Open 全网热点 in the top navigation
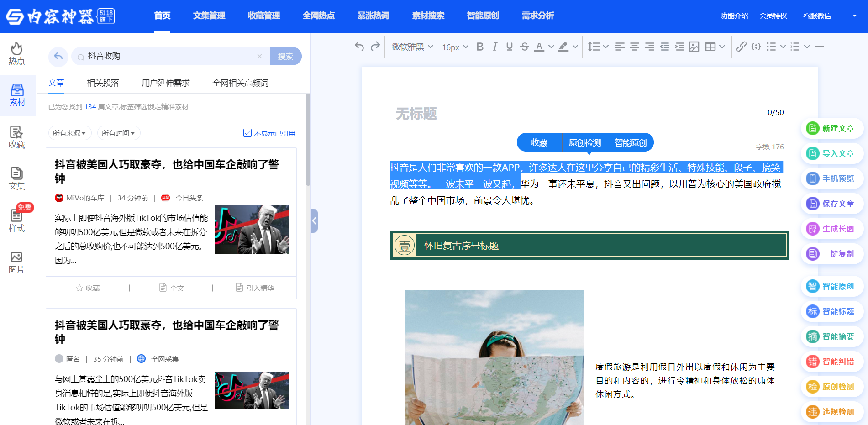 coord(319,16)
